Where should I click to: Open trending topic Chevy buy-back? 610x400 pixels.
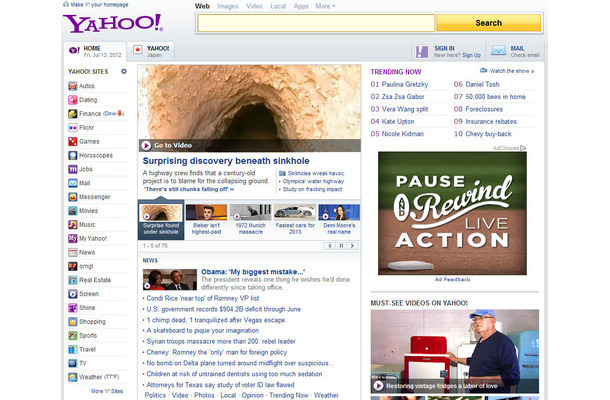pos(488,134)
